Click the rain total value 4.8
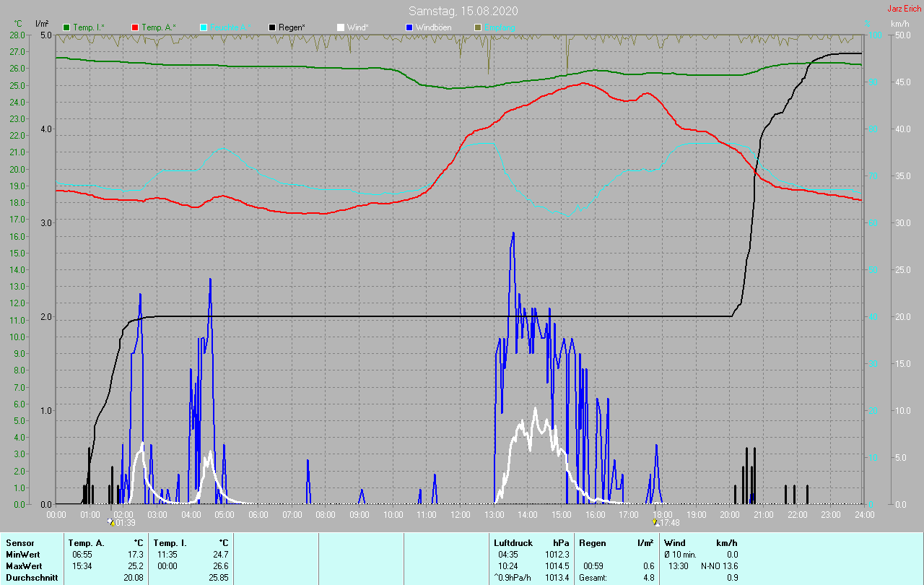This screenshot has height=585, width=924. (648, 578)
